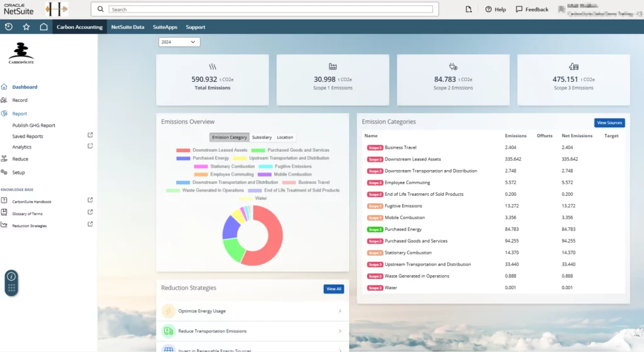Open the Recent Records history icon

[x=9, y=26]
